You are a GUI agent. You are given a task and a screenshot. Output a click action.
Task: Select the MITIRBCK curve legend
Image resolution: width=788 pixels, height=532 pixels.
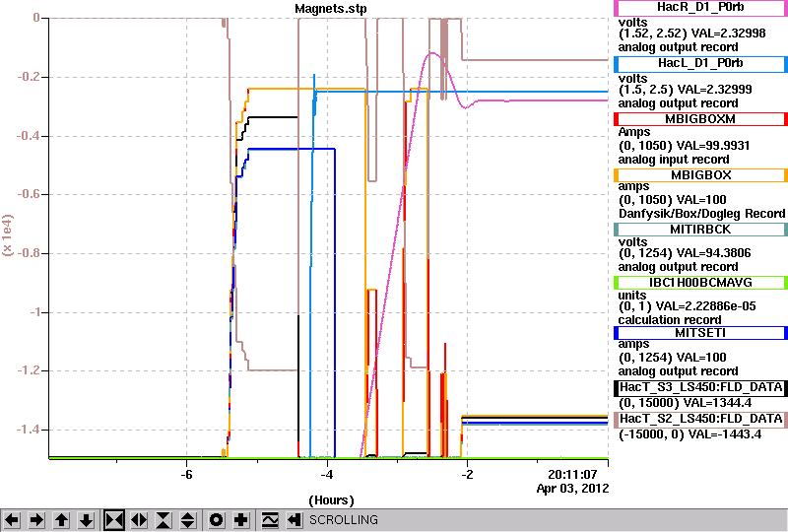pos(700,230)
